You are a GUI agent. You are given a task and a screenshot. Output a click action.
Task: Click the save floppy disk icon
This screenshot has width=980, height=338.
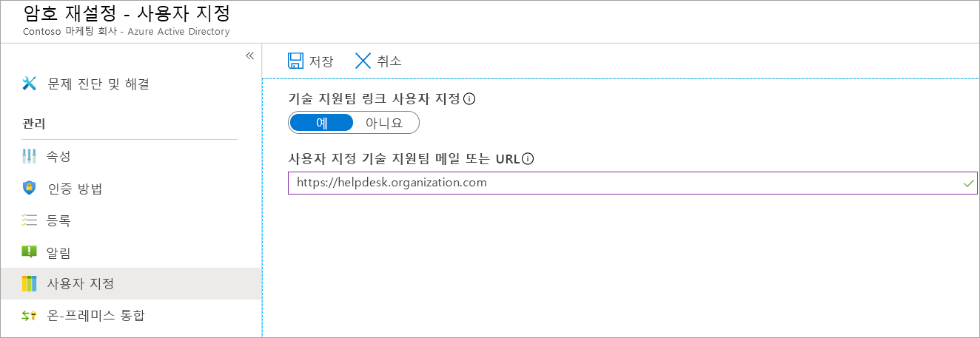pyautogui.click(x=296, y=61)
